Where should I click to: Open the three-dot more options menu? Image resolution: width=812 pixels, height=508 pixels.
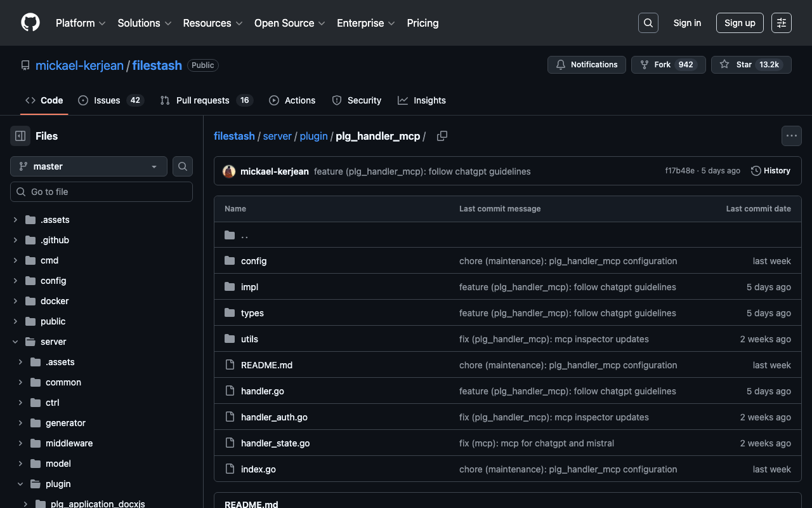coord(791,136)
